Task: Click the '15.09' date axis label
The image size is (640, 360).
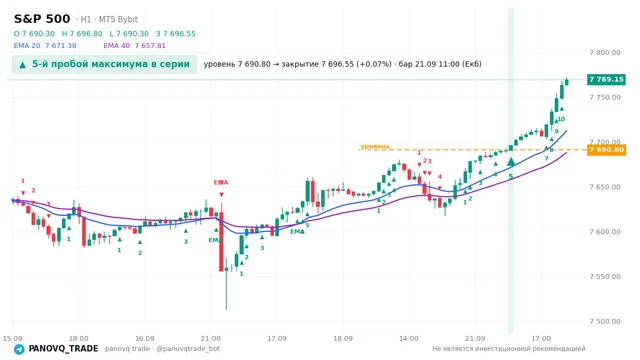Action: [x=12, y=338]
